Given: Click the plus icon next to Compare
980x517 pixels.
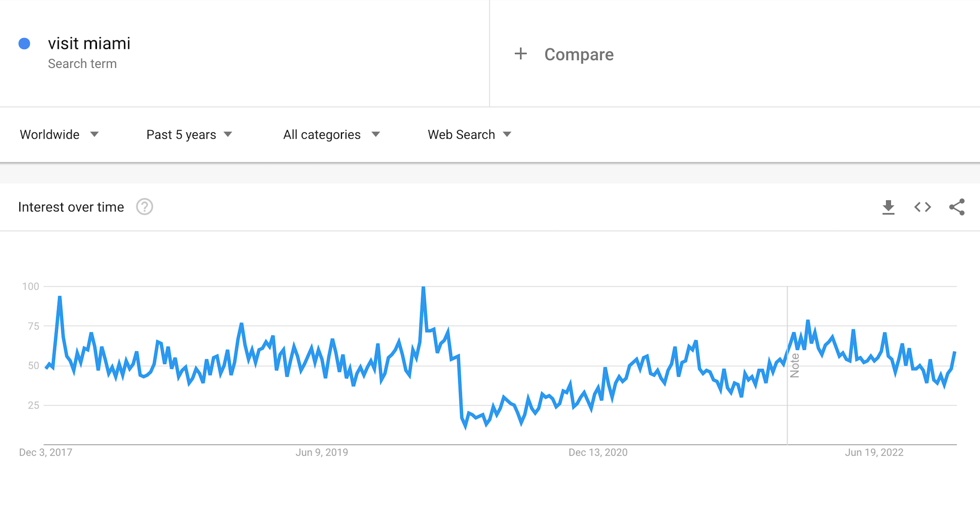Looking at the screenshot, I should point(521,54).
